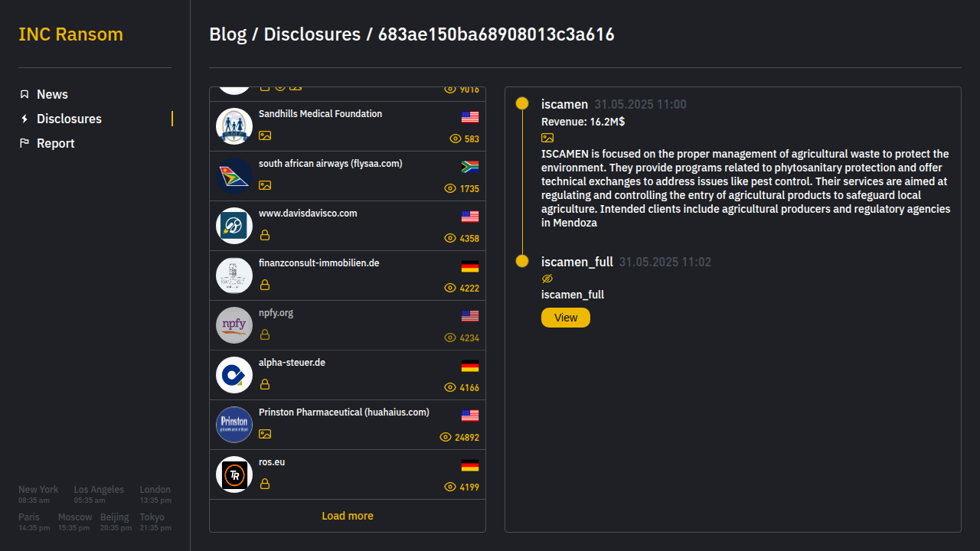Click the Disclosures lightning bolt icon
980x551 pixels.
[24, 119]
